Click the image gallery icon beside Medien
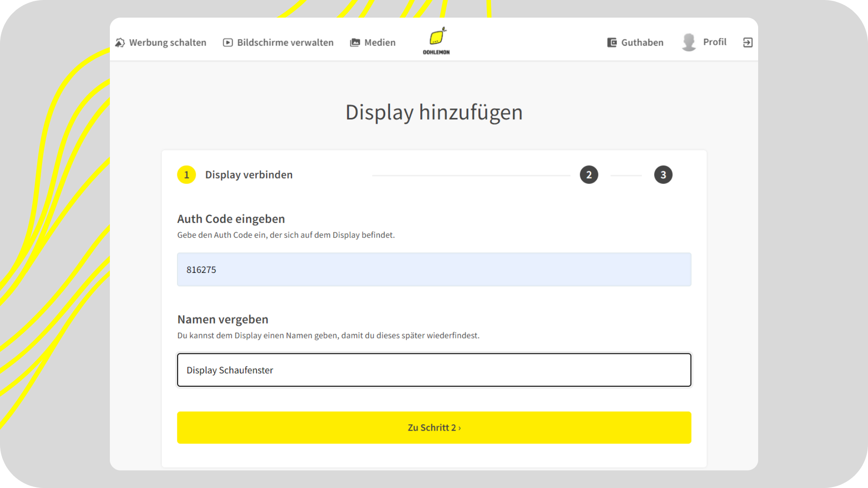This screenshot has width=868, height=488. pos(355,42)
